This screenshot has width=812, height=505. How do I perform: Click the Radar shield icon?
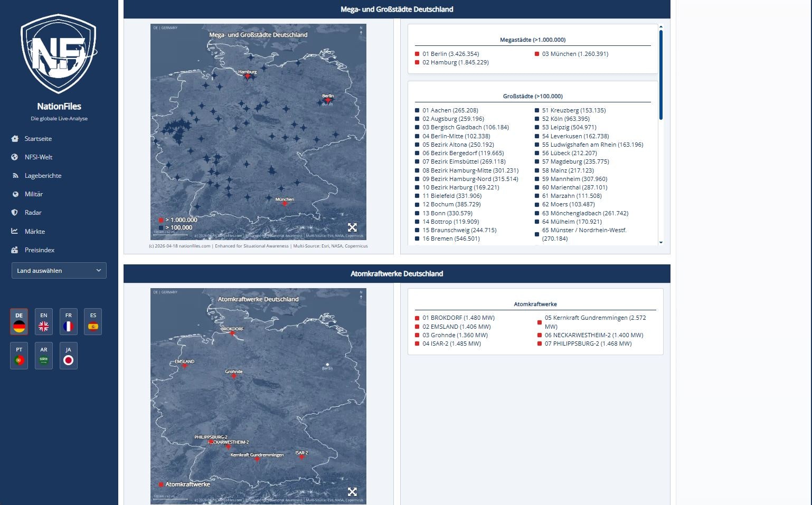click(15, 213)
